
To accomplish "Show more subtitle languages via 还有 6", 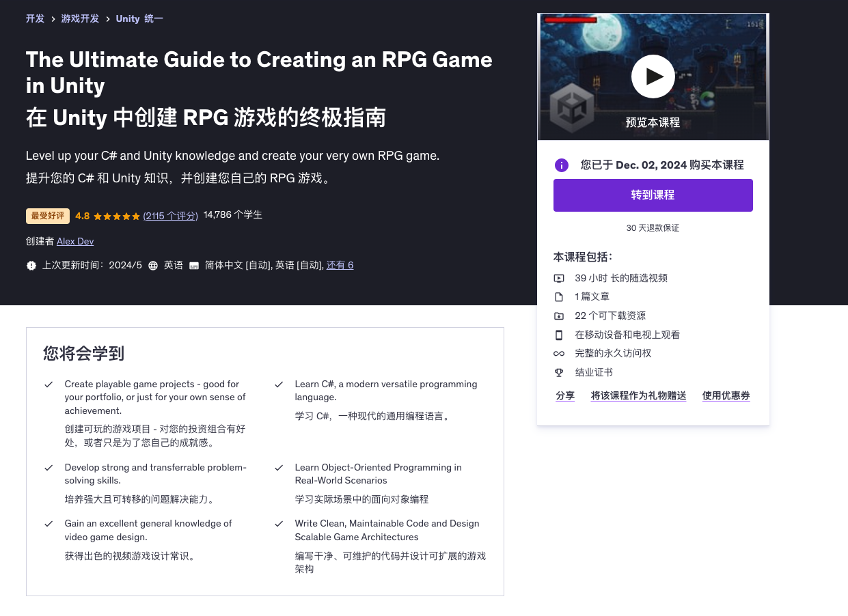I will pos(340,265).
